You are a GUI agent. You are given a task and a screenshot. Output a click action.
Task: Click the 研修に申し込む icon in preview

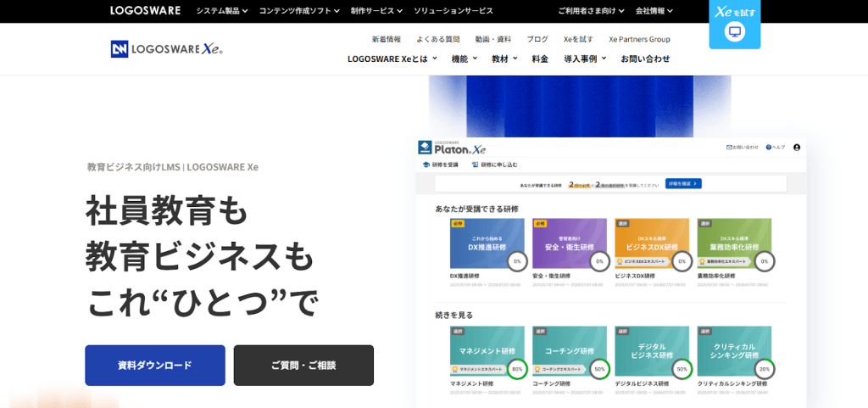point(476,165)
